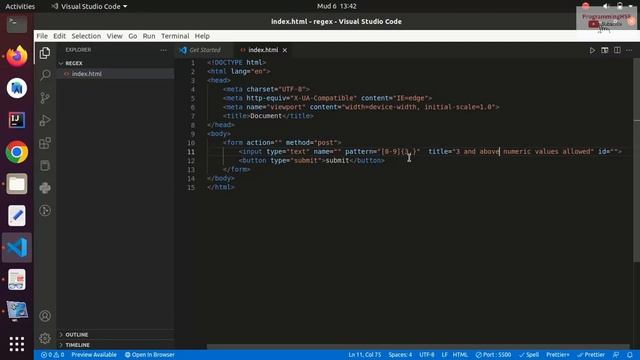Viewport: 640px width, 360px height.
Task: Open the Terminal menu
Action: 175,36
